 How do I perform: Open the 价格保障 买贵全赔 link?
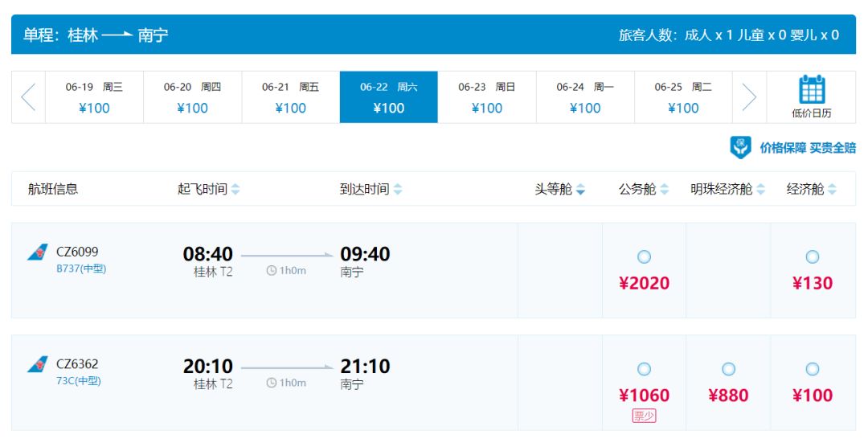point(808,148)
